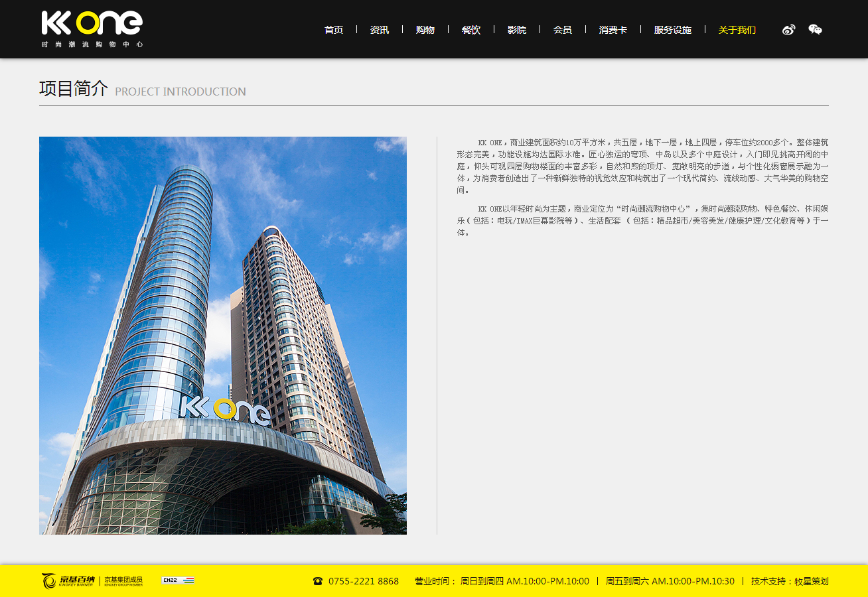This screenshot has width=868, height=597.
Task: Select 影院 from the top navigation
Action: (x=516, y=29)
